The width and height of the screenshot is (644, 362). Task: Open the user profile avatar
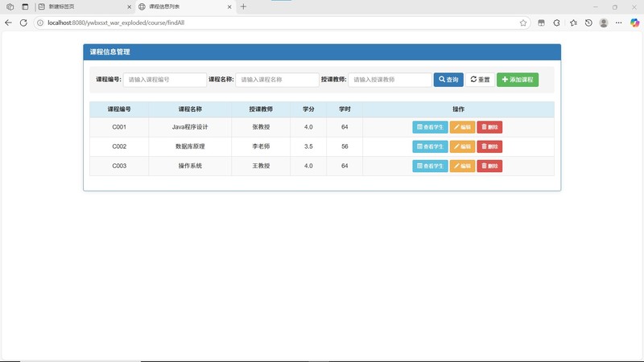(603, 23)
